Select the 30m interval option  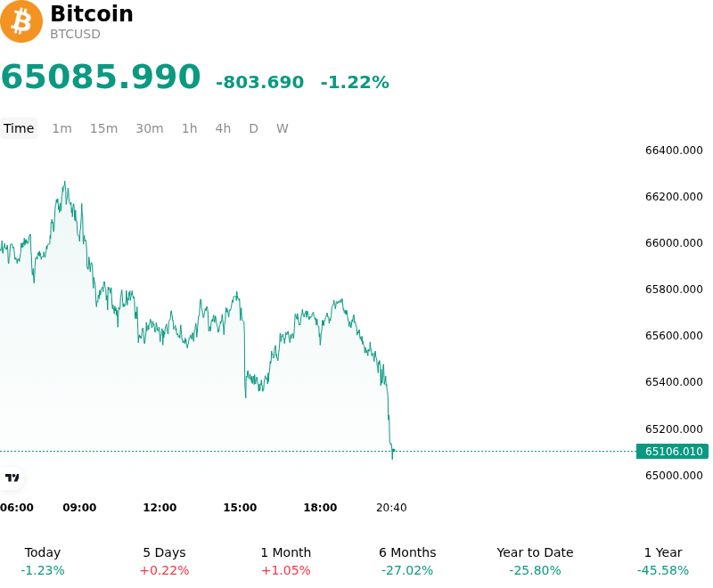[150, 128]
